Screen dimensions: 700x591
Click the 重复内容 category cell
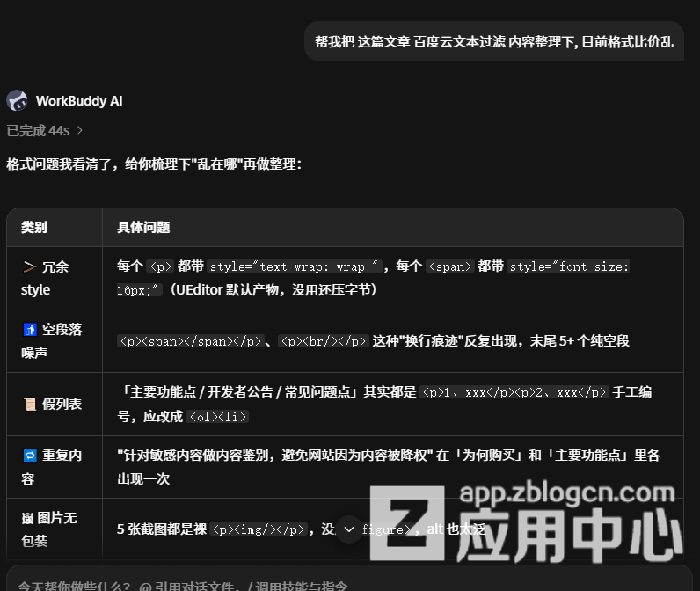click(55, 467)
